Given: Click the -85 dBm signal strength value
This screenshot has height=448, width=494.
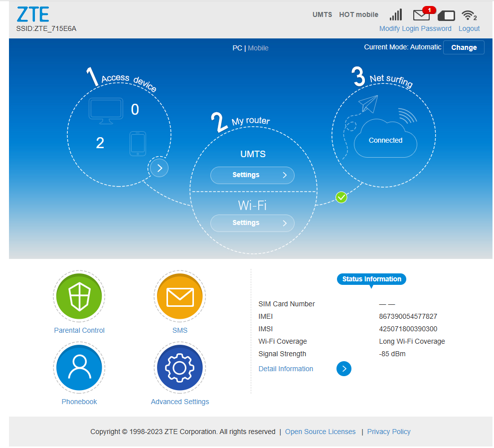Looking at the screenshot, I should [x=392, y=354].
